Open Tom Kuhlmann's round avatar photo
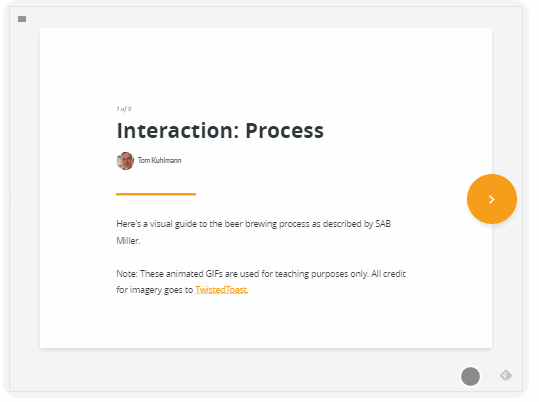 click(125, 161)
